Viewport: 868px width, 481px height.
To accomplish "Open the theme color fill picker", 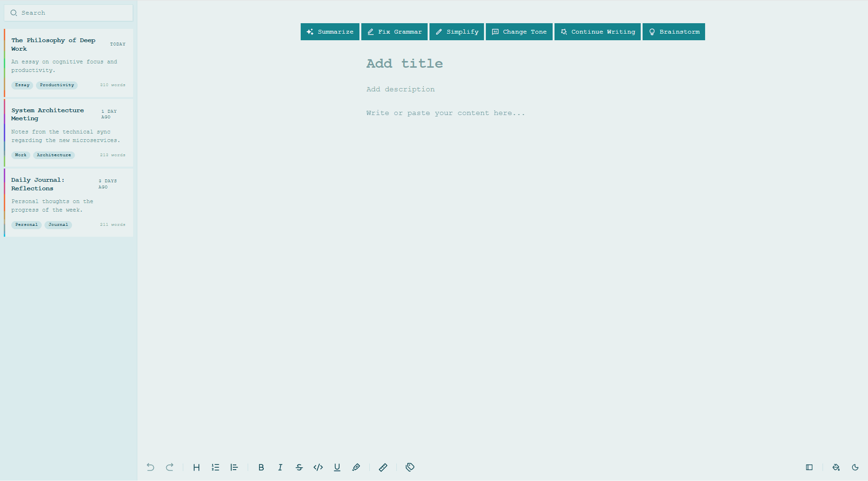I will (x=836, y=467).
